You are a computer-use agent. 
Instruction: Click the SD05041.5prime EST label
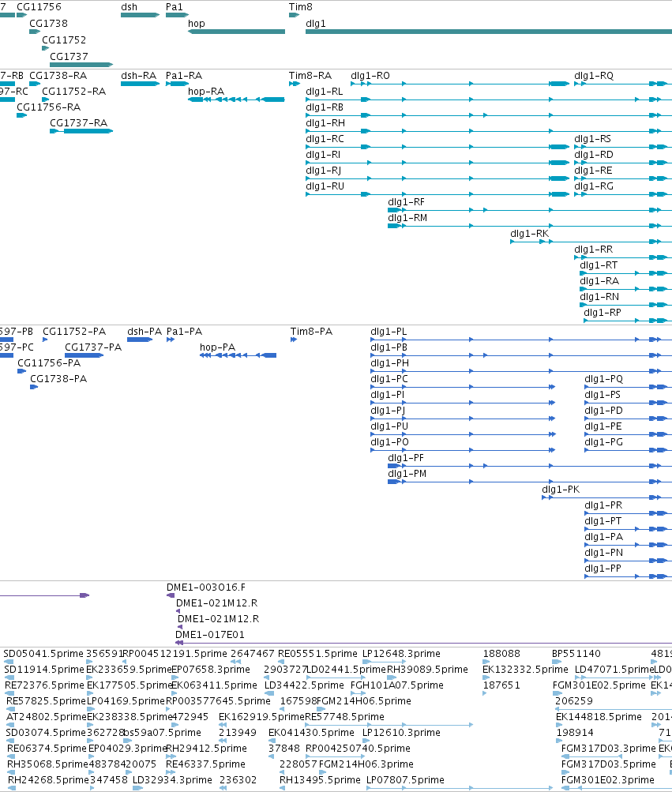43,654
